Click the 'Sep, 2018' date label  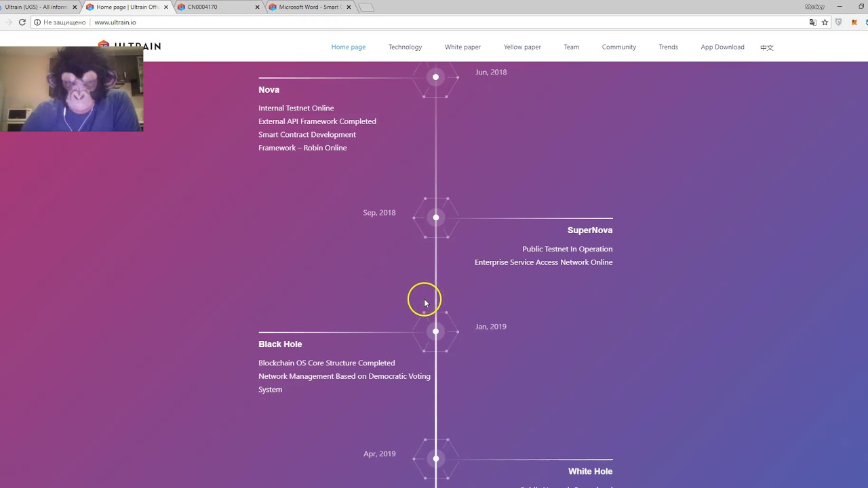click(x=379, y=213)
